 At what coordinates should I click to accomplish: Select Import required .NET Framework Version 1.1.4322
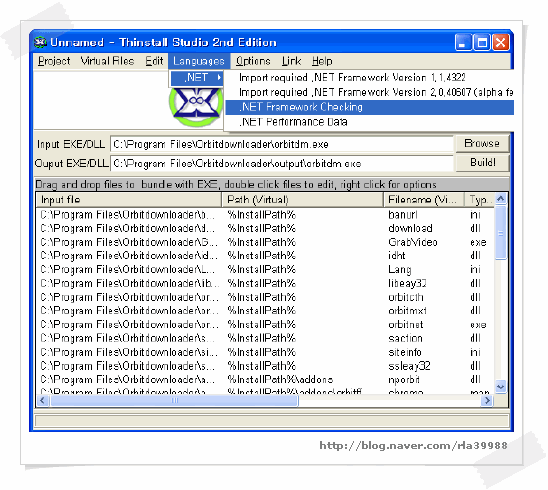coord(368,78)
